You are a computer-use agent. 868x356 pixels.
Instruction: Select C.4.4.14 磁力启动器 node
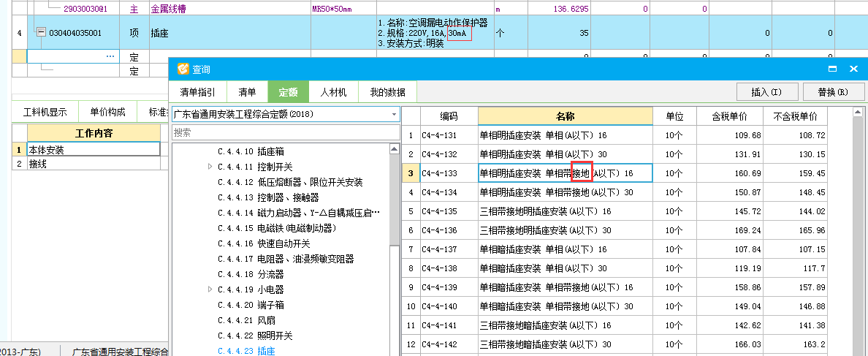pyautogui.click(x=299, y=213)
